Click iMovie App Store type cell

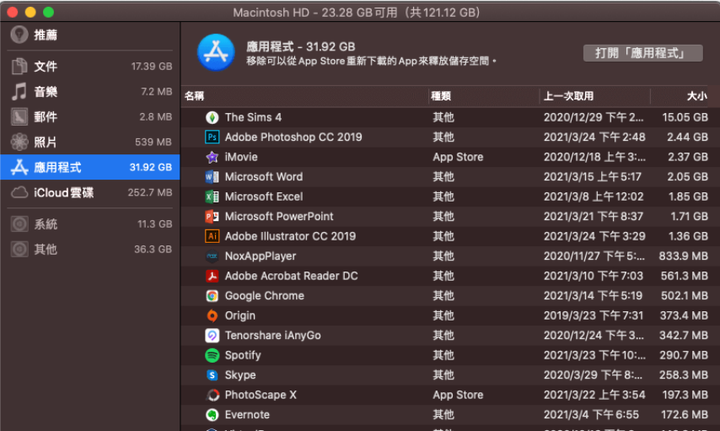click(x=458, y=157)
